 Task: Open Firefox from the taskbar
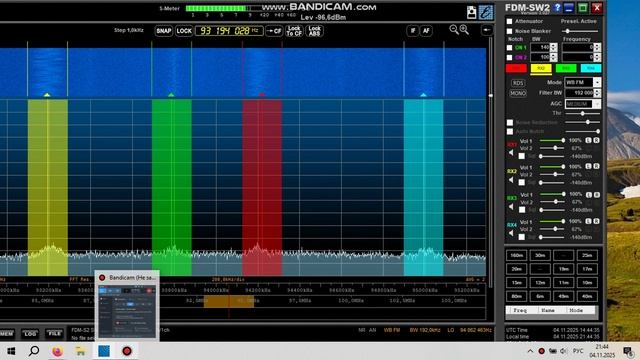point(57,351)
